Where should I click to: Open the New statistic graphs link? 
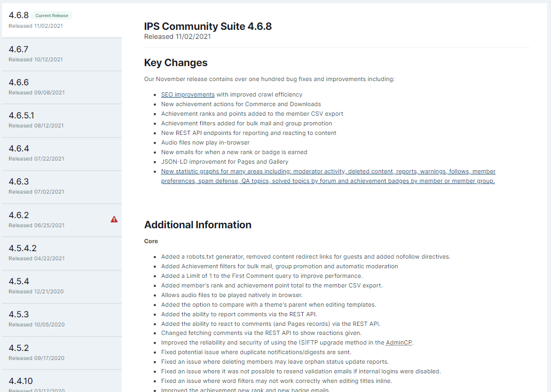[328, 176]
